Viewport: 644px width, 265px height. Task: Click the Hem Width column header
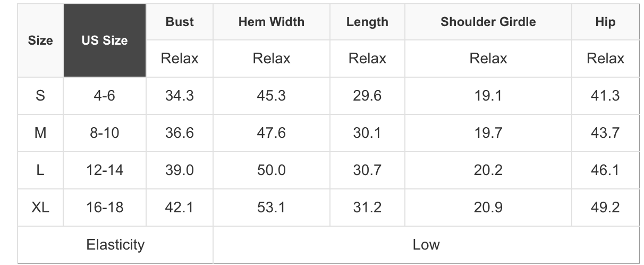point(272,22)
